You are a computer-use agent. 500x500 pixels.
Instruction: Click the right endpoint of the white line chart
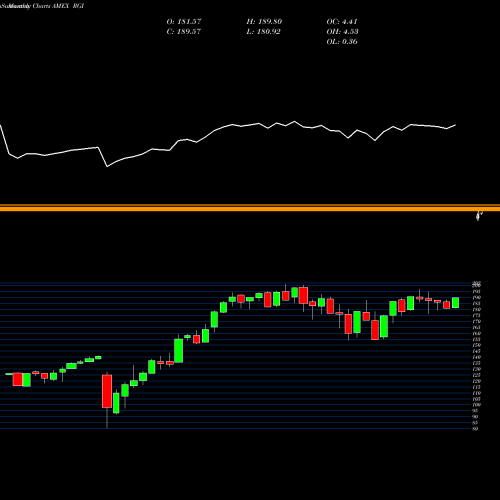click(x=455, y=125)
